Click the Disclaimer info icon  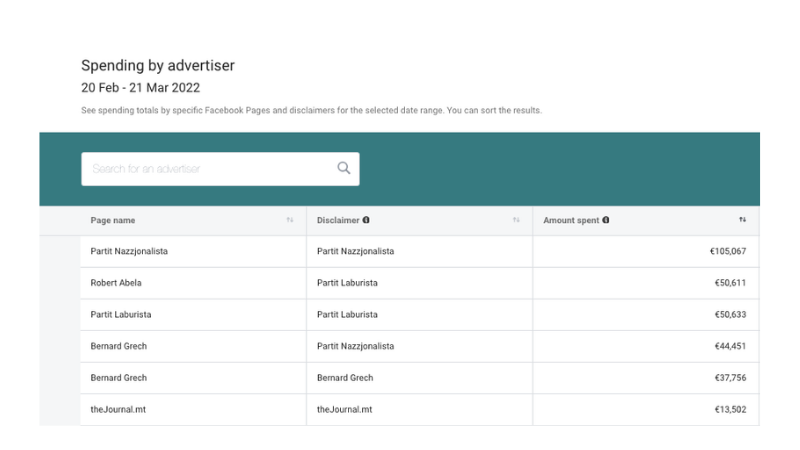(x=366, y=220)
